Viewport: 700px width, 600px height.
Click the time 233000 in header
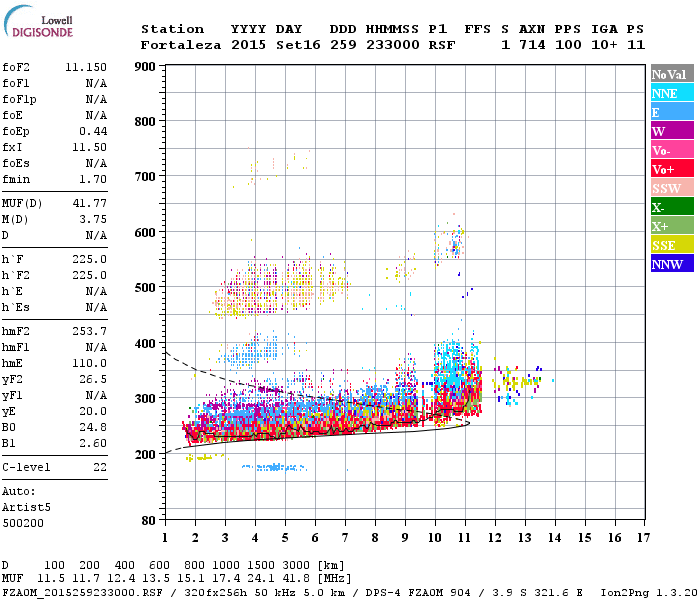[393, 45]
